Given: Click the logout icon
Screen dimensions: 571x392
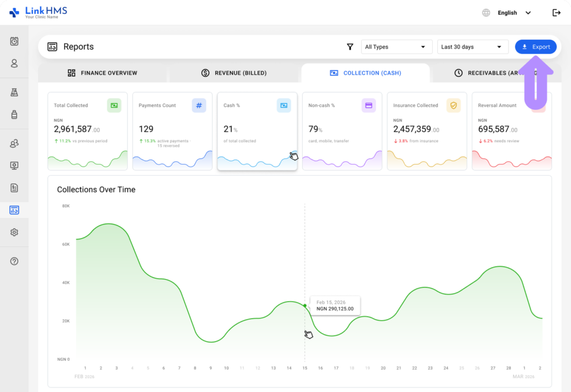Looking at the screenshot, I should pyautogui.click(x=557, y=13).
